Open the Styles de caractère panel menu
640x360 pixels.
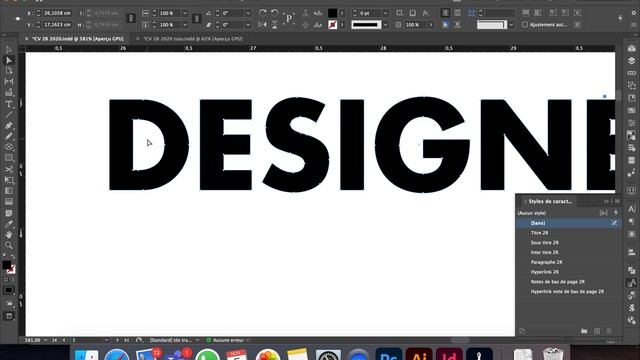(617, 201)
